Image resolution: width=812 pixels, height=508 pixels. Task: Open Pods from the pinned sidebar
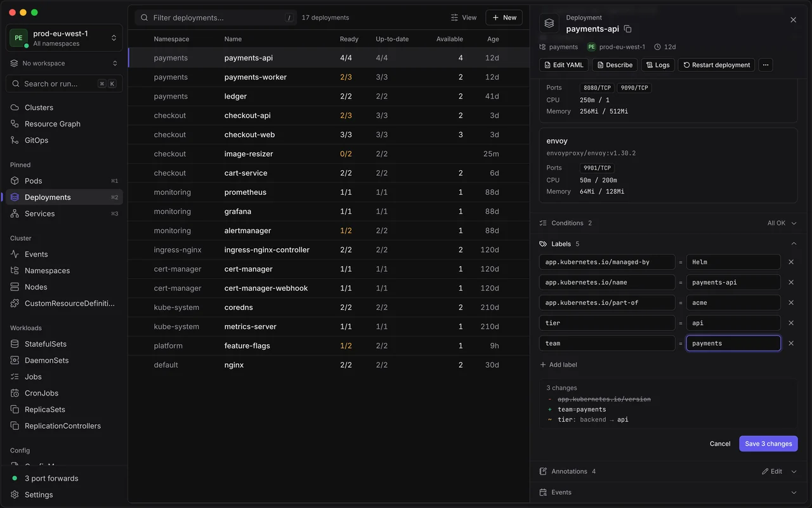pyautogui.click(x=63, y=181)
